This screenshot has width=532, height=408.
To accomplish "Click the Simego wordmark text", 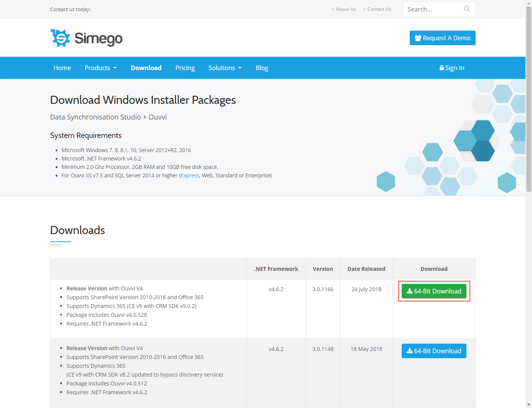I will [x=99, y=39].
